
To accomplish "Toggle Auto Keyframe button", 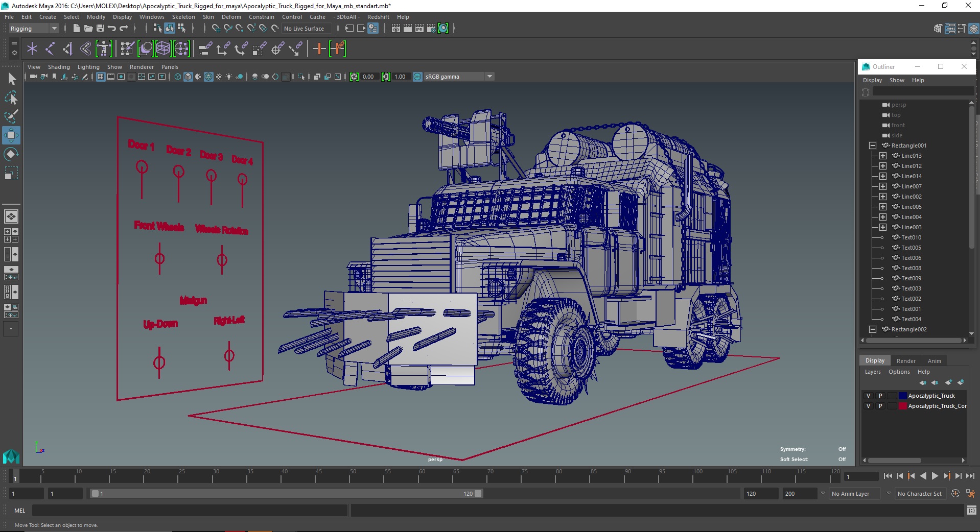I will coord(955,494).
